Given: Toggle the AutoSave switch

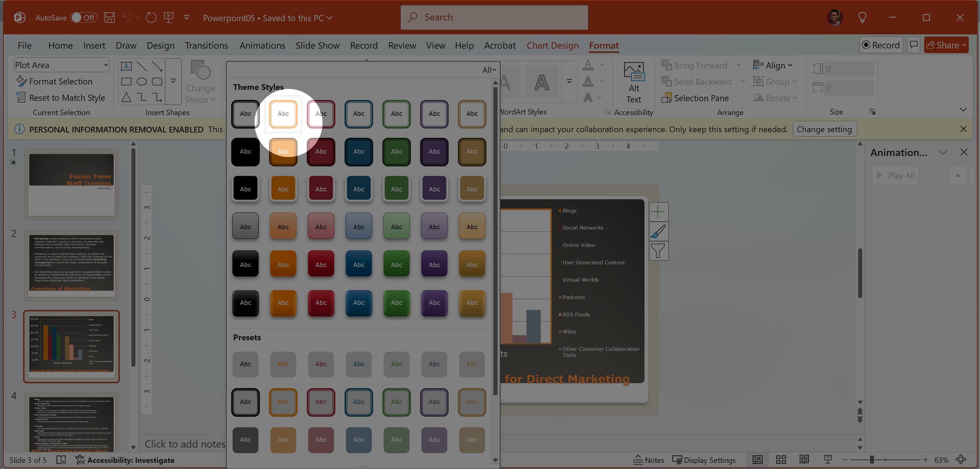Looking at the screenshot, I should tap(83, 17).
